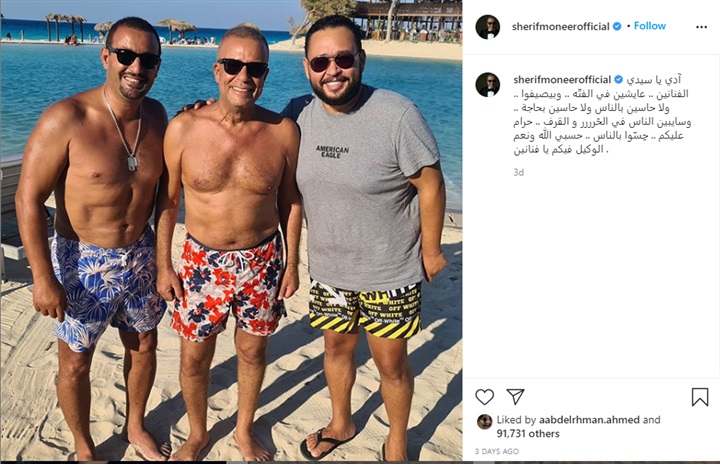Like the post with the heart icon
This screenshot has width=720, height=464.
click(484, 397)
